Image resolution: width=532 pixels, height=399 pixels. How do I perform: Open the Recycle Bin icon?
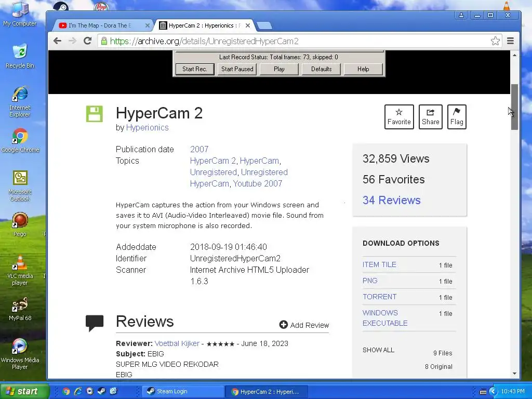tap(20, 56)
